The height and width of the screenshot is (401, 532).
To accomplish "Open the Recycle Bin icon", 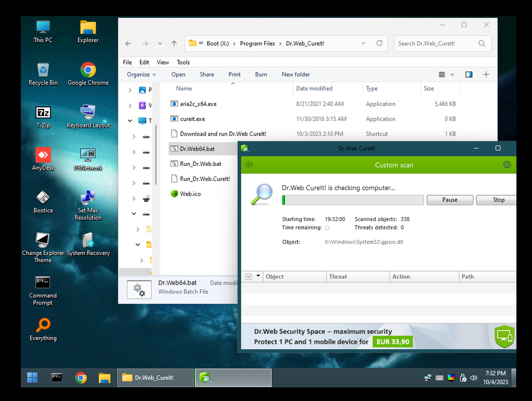I will click(43, 74).
